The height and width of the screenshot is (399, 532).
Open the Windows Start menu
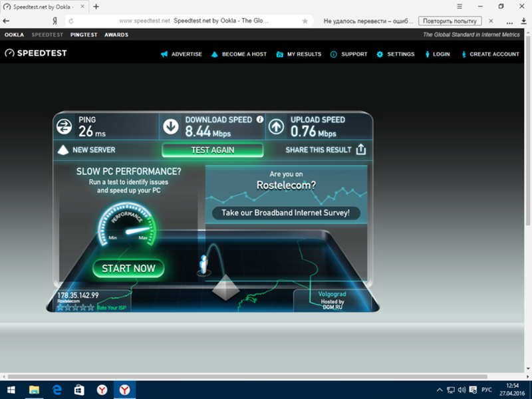11,390
